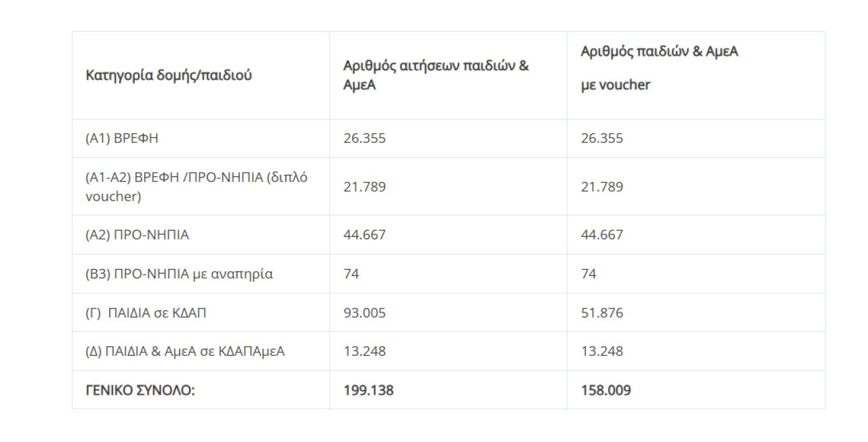Click applications value 44.667
The image size is (868, 442).
click(x=364, y=235)
